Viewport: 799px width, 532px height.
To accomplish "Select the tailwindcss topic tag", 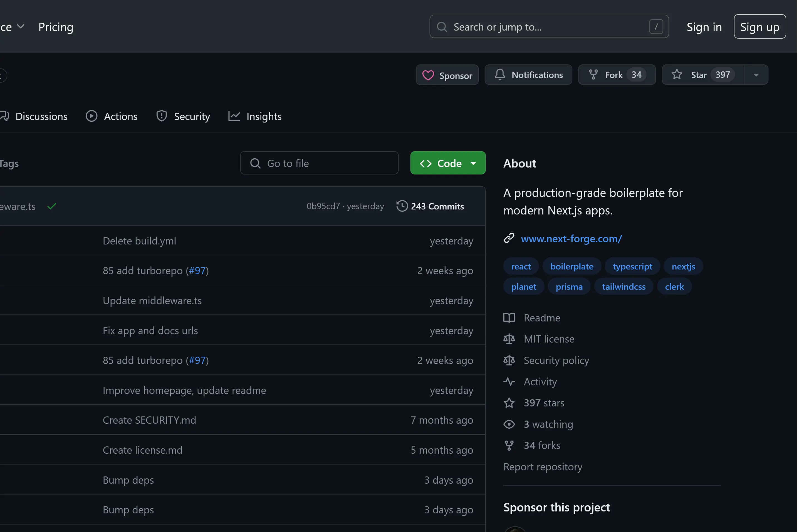I will click(624, 287).
